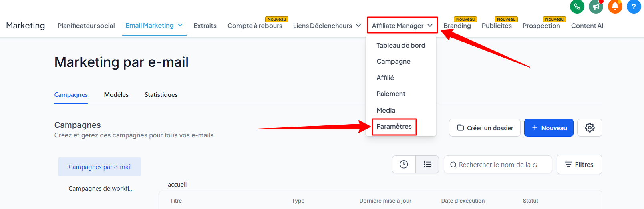Choose Paiement from the dropdown menu
This screenshot has height=209, width=644.
click(x=391, y=94)
